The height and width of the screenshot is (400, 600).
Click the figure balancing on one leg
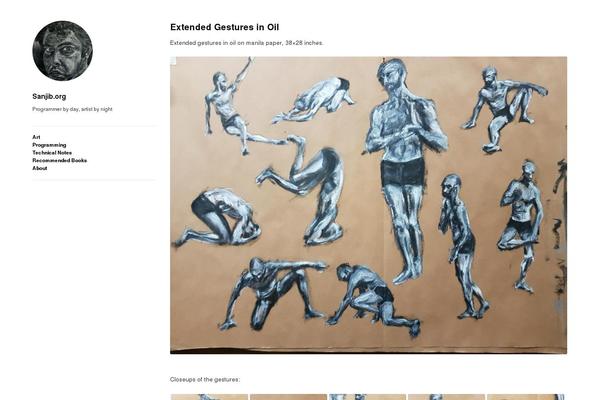click(x=520, y=226)
